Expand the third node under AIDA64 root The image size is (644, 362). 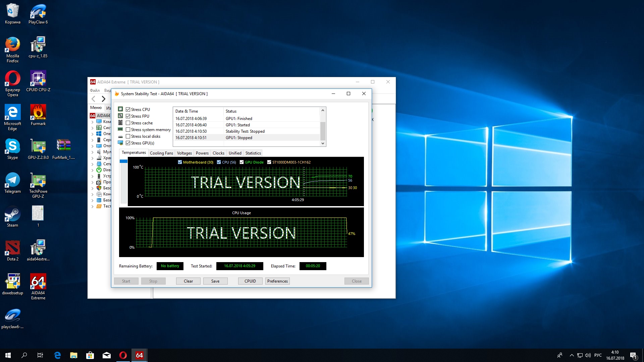(93, 134)
